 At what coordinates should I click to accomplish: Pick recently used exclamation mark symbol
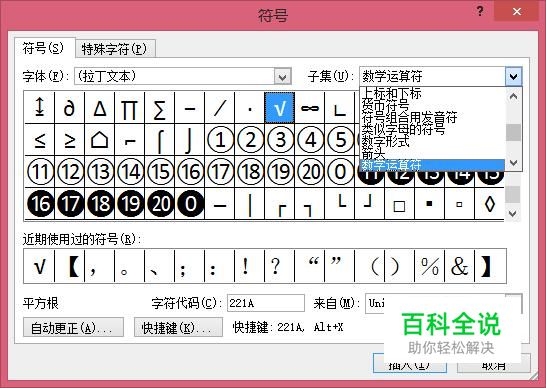[x=250, y=266]
